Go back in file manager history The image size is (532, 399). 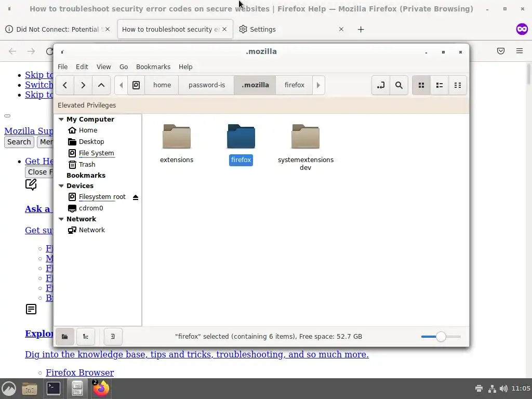[x=65, y=85]
